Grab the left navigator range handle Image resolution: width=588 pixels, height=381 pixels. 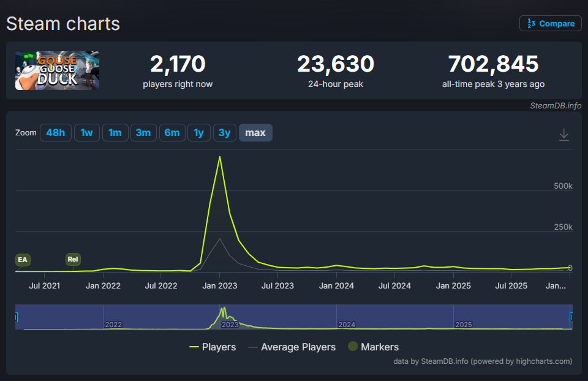coord(16,317)
